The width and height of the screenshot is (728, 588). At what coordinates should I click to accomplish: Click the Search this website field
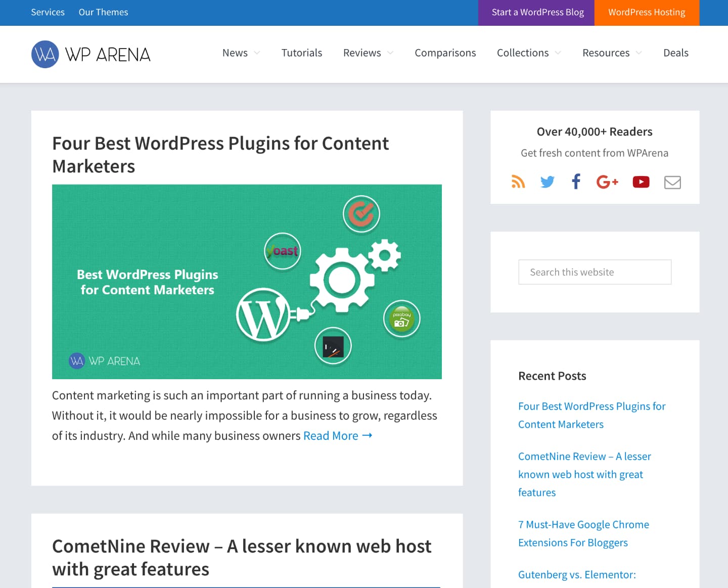595,272
